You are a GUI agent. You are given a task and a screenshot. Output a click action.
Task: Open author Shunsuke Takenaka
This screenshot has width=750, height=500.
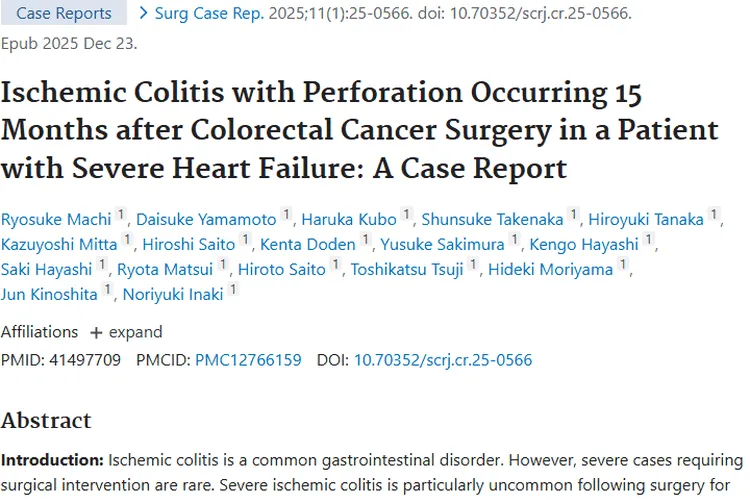pyautogui.click(x=492, y=219)
